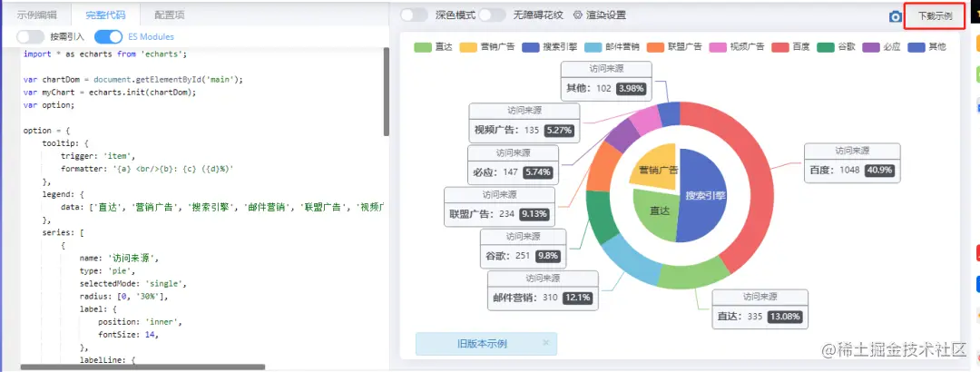This screenshot has width=980, height=372.
Task: Click 谷歌 green legend swatch
Action: [826, 47]
